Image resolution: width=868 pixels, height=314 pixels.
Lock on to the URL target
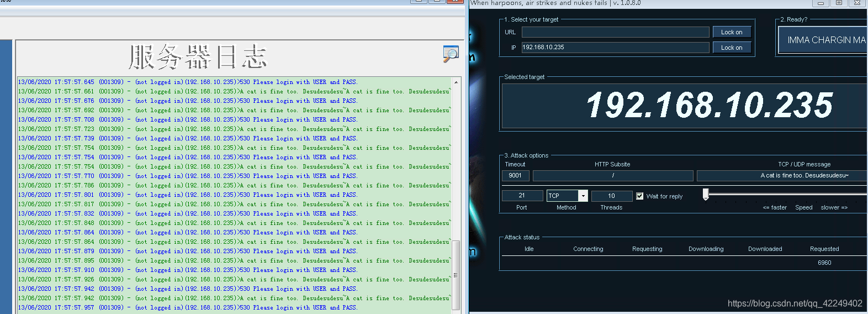pos(732,32)
